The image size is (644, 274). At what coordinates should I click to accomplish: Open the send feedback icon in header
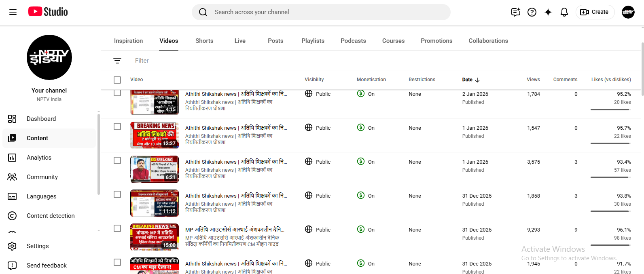pos(515,12)
